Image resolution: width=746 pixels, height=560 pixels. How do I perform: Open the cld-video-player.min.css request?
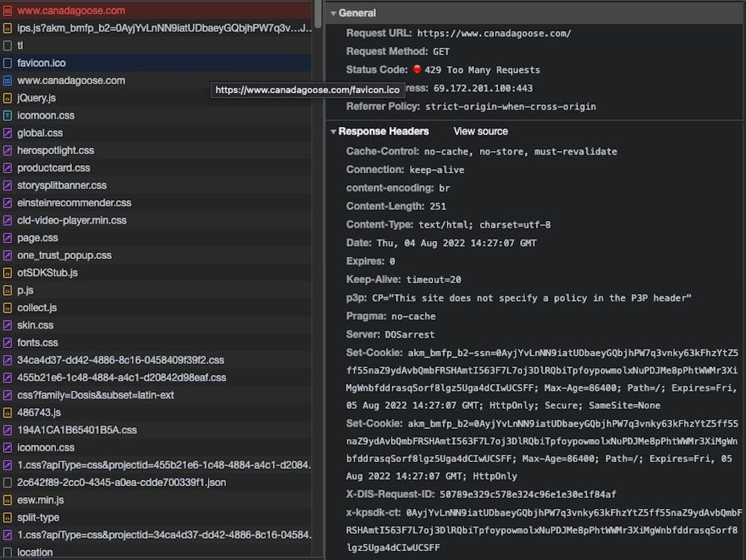point(72,220)
